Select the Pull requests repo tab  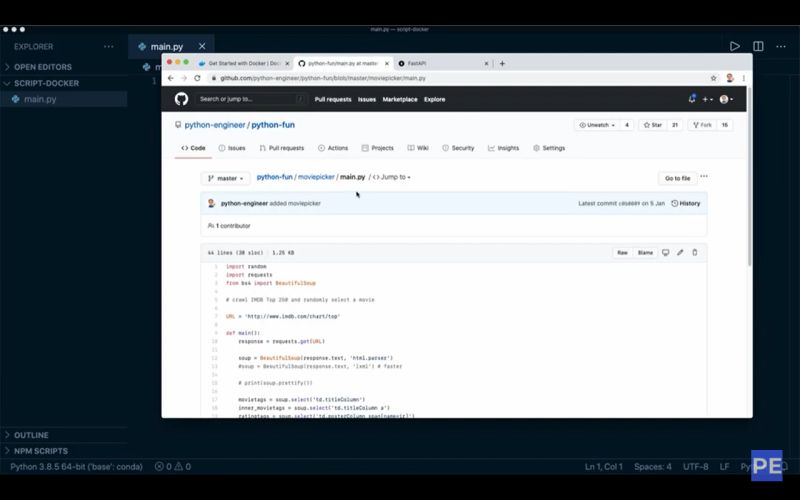282,148
